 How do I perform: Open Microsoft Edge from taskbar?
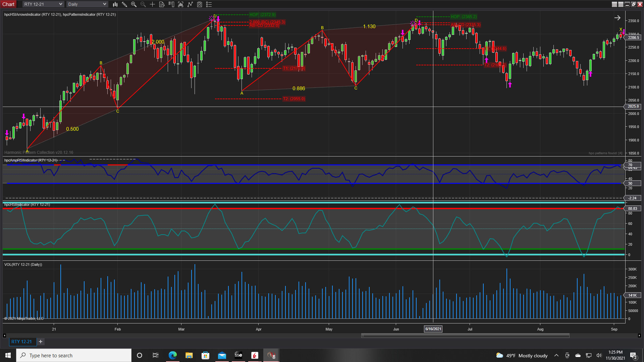click(x=173, y=355)
